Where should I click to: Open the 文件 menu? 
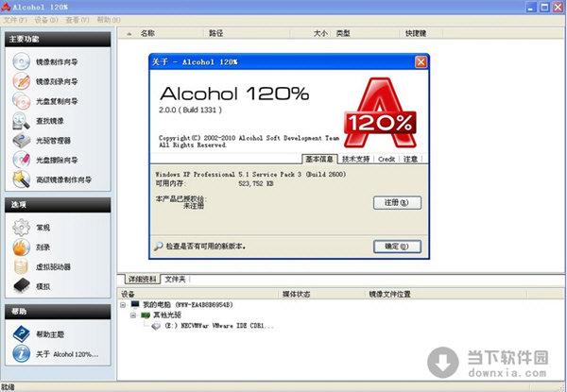[15, 20]
